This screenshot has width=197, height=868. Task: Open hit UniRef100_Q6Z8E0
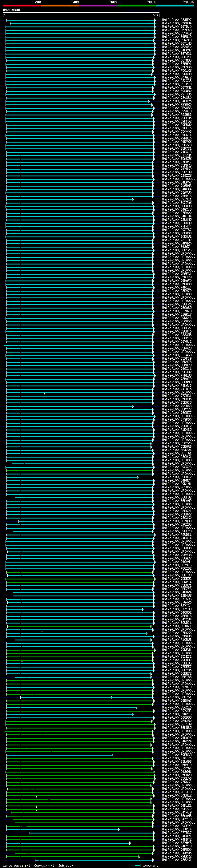(177, 47)
